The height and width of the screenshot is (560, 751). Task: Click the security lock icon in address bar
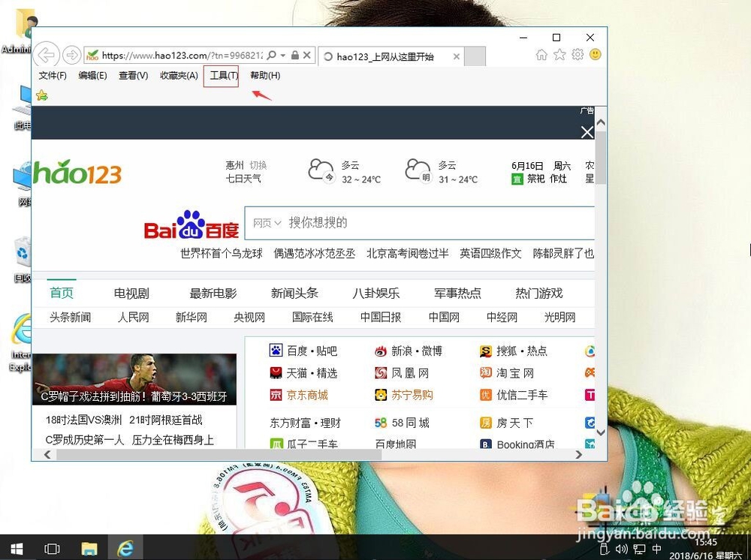295,55
